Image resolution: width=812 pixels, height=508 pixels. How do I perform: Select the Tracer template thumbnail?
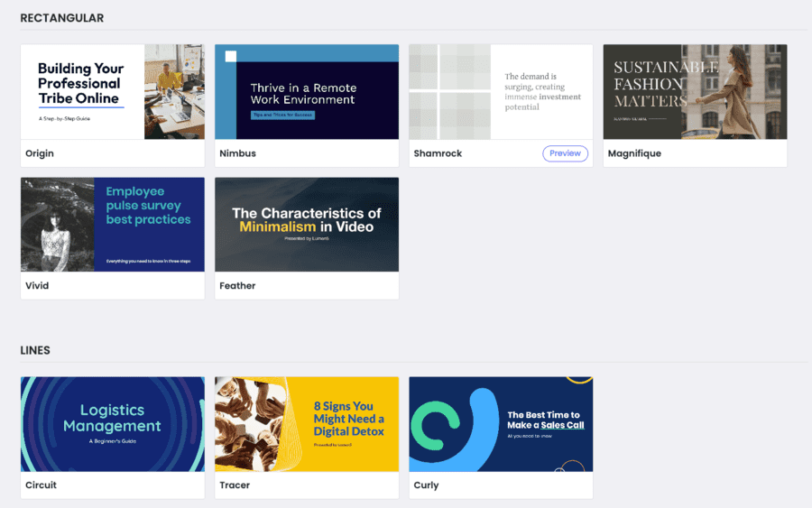click(x=307, y=424)
